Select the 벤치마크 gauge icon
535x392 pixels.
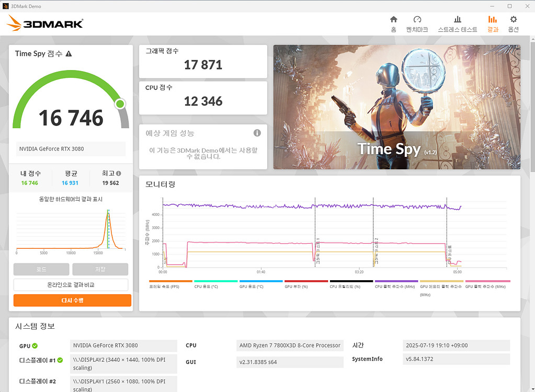click(x=417, y=21)
